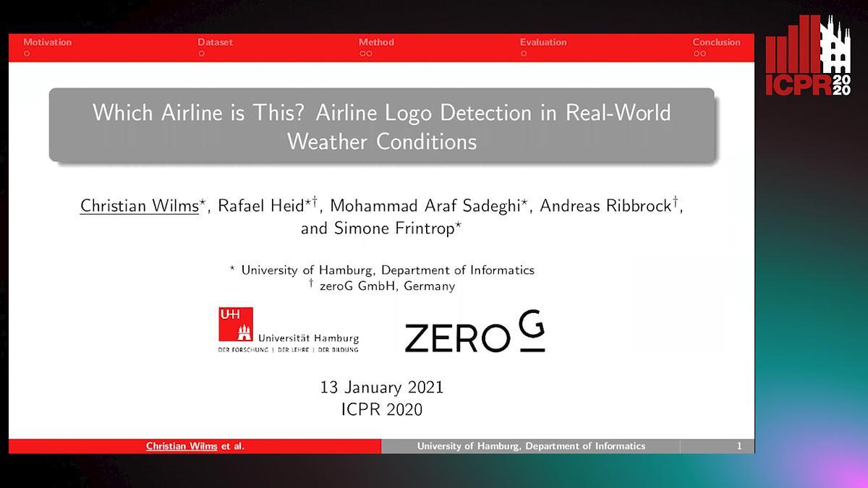Select underlined author name Christian Wilms
Image resolution: width=868 pixels, height=488 pixels.
(x=139, y=206)
